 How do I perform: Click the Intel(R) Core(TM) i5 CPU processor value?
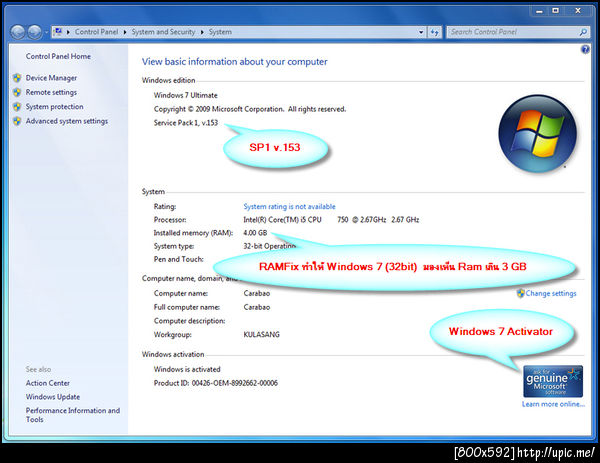(331, 220)
